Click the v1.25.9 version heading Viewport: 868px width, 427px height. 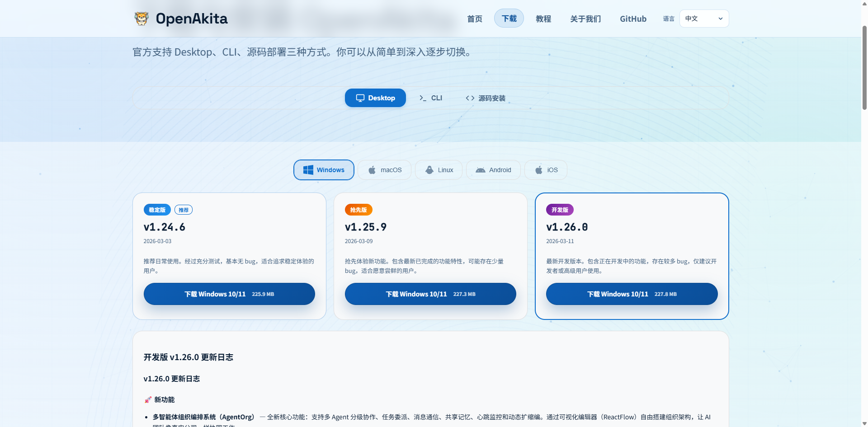click(366, 227)
